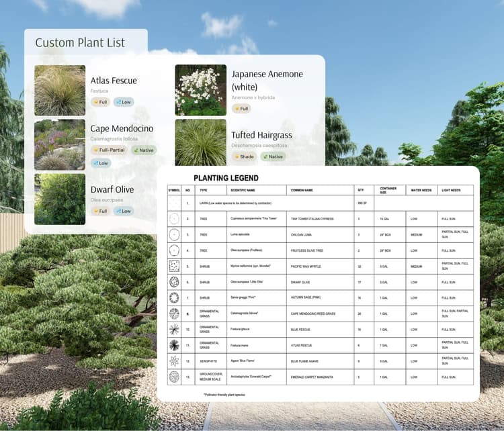Click the Fruitless Olive Tree symbol

tap(174, 250)
